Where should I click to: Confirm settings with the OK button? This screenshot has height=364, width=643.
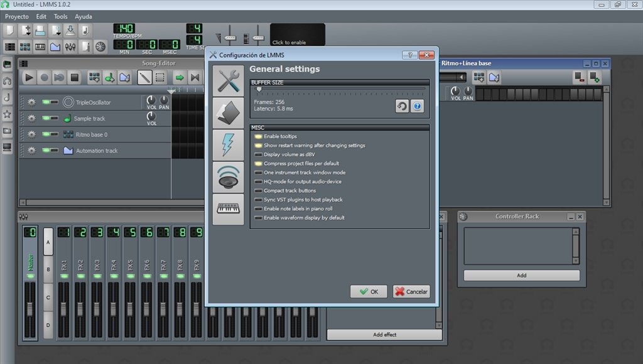(369, 291)
